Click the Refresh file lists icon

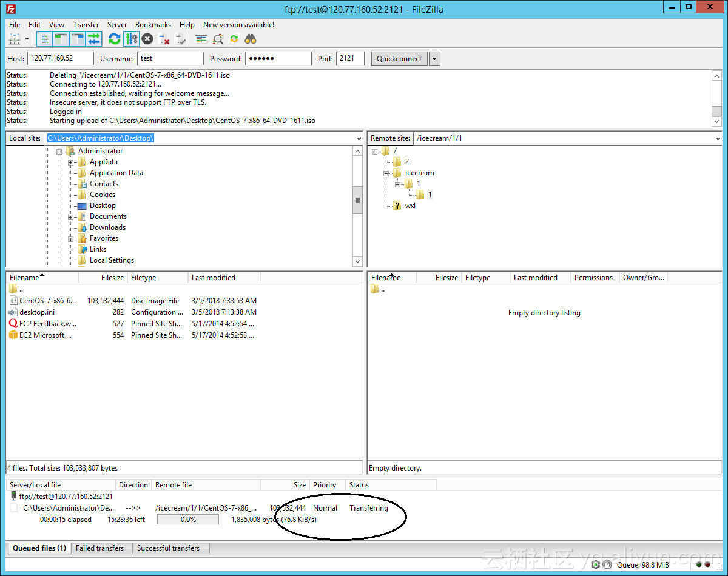[114, 39]
